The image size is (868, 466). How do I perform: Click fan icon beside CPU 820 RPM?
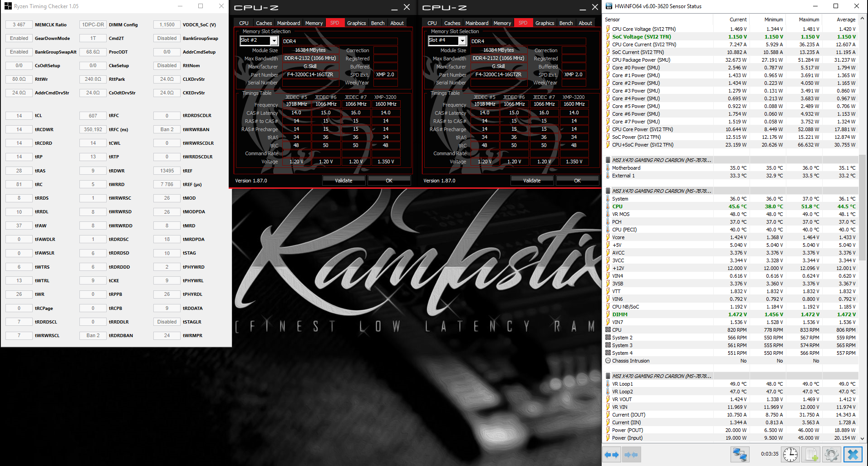point(608,330)
